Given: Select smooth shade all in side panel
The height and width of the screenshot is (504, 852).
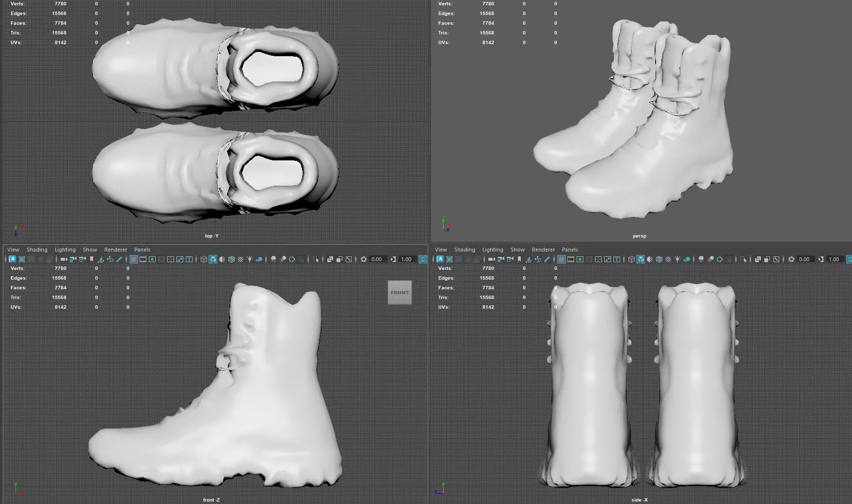Looking at the screenshot, I should 641,259.
